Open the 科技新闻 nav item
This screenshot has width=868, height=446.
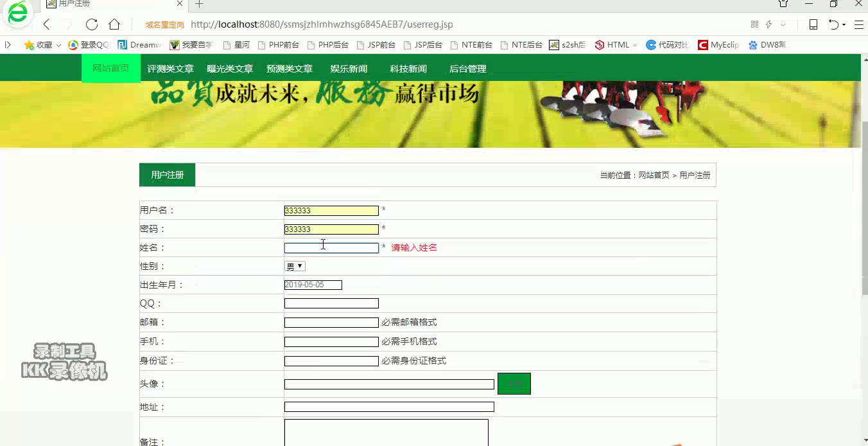[x=408, y=69]
